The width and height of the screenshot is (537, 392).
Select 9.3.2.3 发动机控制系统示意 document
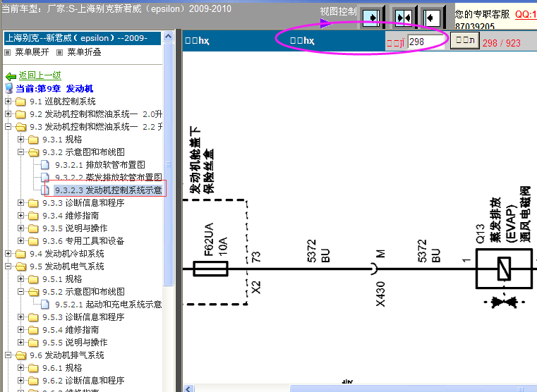[x=108, y=190]
